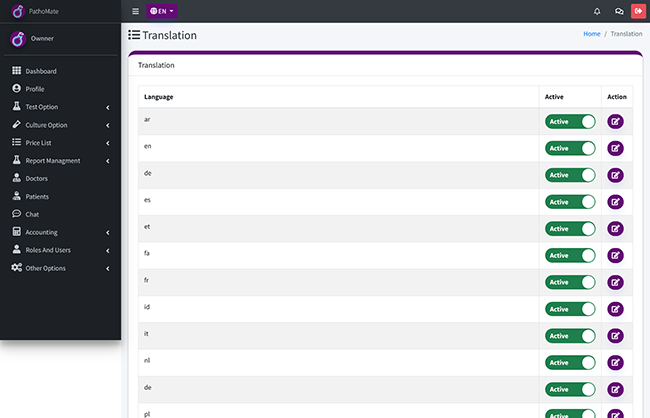Expand the Test Option menu

click(x=61, y=107)
